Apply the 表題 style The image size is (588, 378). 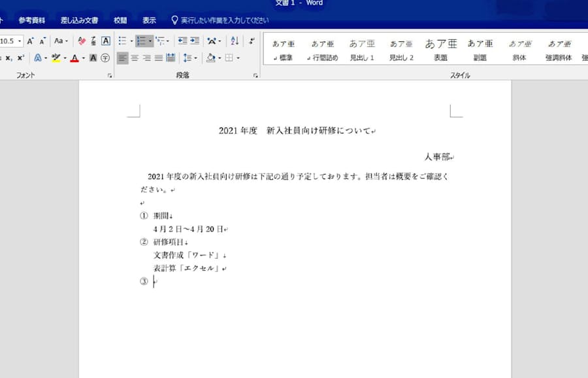click(x=440, y=50)
